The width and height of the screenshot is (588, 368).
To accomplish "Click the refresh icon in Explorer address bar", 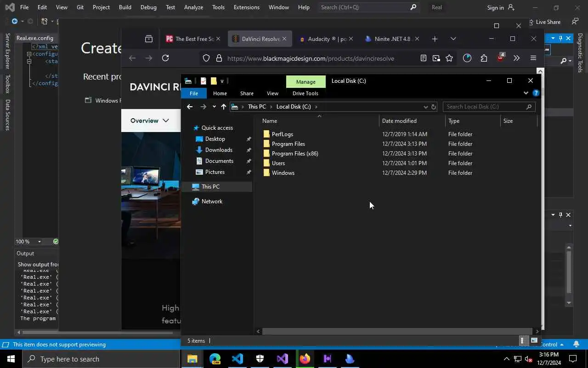I will click(433, 107).
